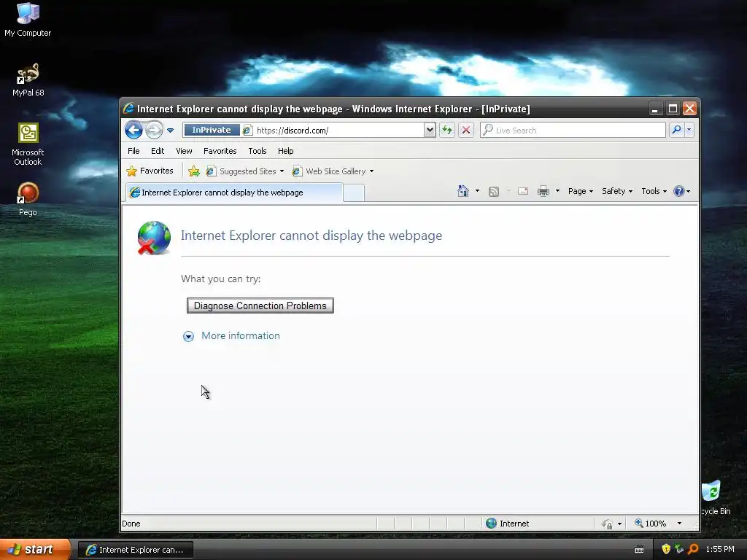Open the Tools command bar menu

click(654, 191)
